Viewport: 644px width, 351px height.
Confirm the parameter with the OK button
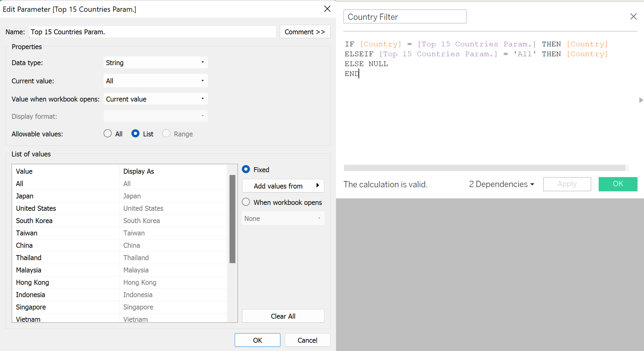click(258, 340)
